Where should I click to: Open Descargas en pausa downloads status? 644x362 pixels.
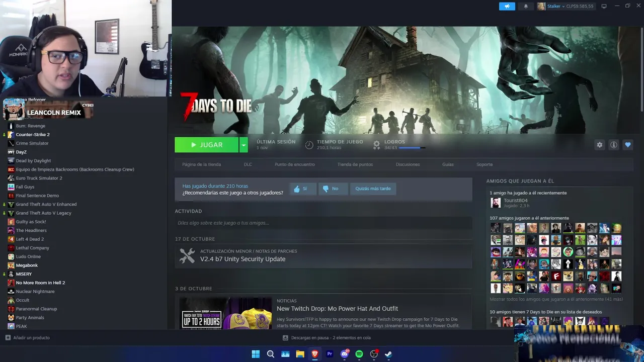pos(326,338)
